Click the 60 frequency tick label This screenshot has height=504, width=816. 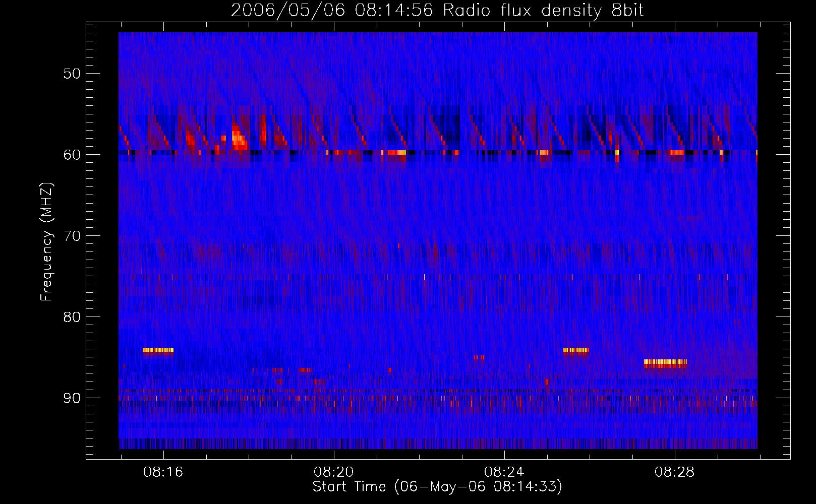(x=72, y=155)
